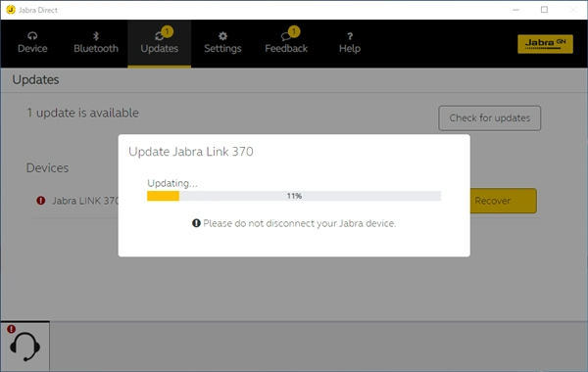Select the Updates tab
This screenshot has width=588, height=372.
point(160,43)
